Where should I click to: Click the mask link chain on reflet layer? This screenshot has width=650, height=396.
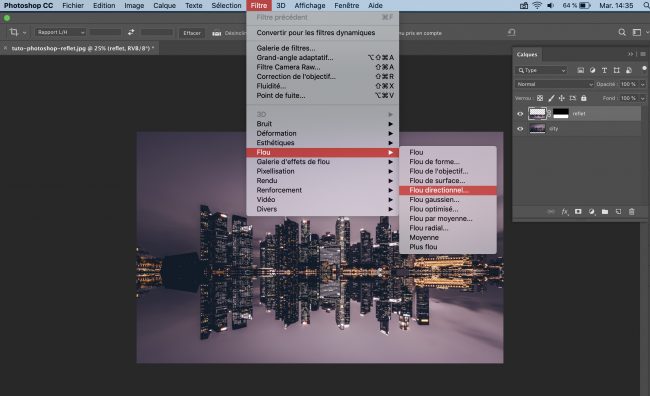549,114
